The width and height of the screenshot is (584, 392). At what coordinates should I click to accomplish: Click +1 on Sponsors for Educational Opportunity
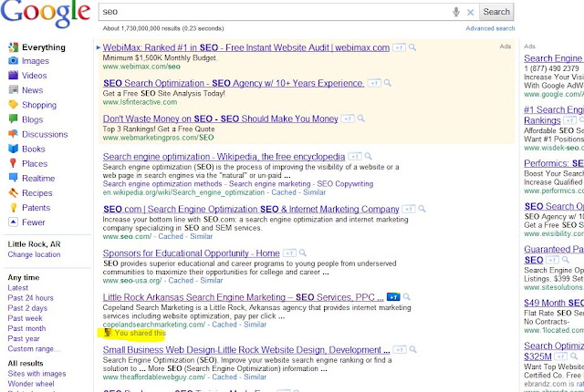click(289, 253)
